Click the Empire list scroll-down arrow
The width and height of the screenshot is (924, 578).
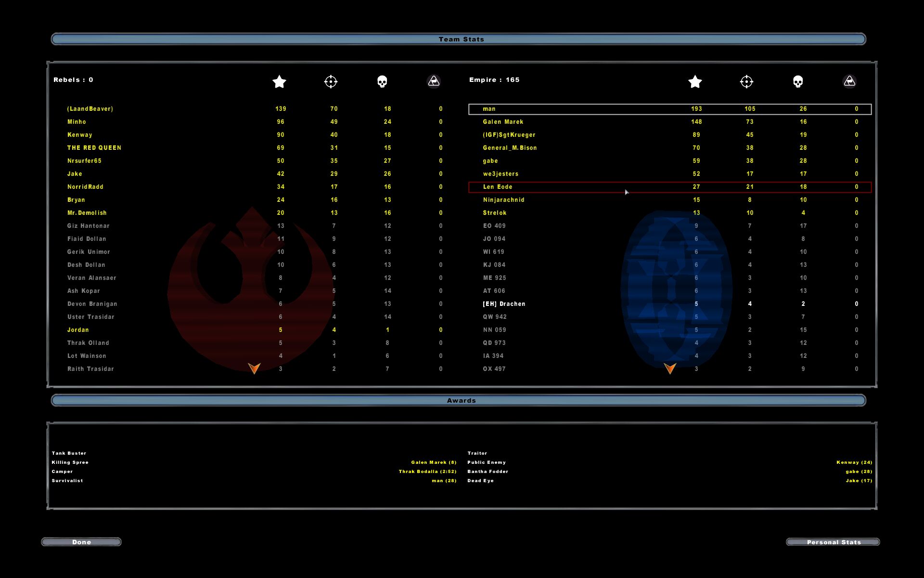tap(670, 368)
